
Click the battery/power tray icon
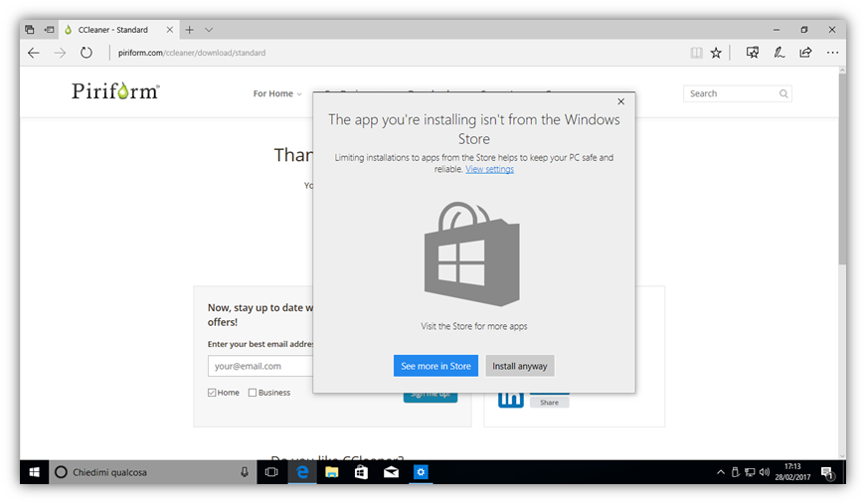736,472
